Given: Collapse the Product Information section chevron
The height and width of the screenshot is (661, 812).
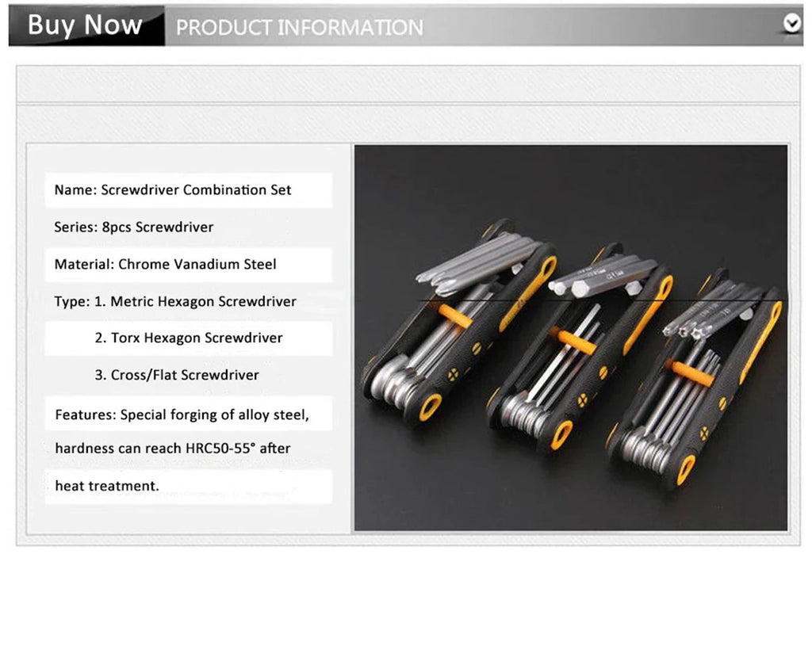Looking at the screenshot, I should tap(791, 24).
